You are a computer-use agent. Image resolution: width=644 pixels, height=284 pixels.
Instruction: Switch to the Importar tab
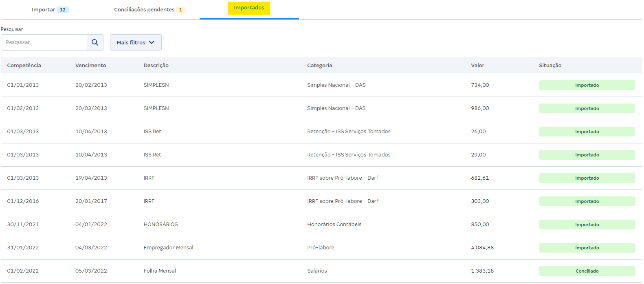pos(44,10)
